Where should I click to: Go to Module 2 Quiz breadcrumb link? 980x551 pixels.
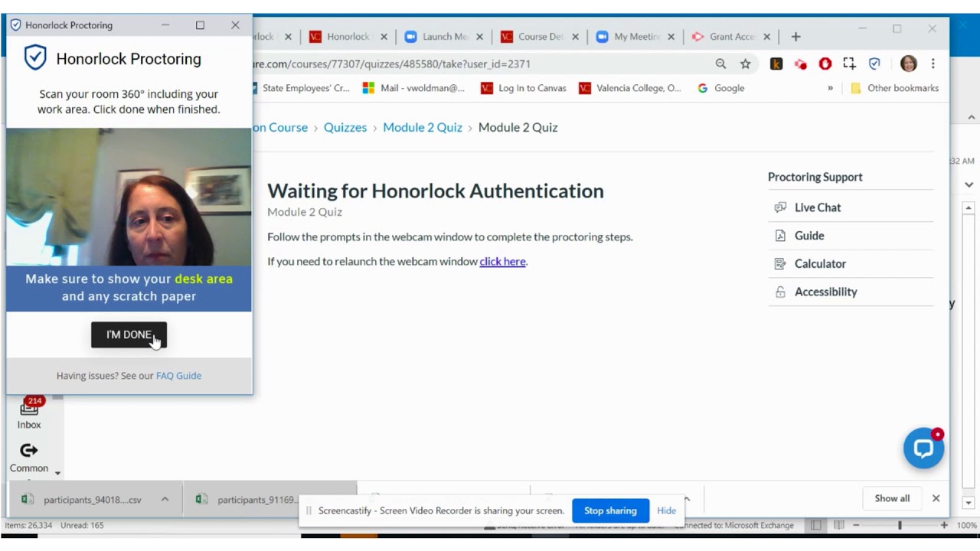pos(423,127)
